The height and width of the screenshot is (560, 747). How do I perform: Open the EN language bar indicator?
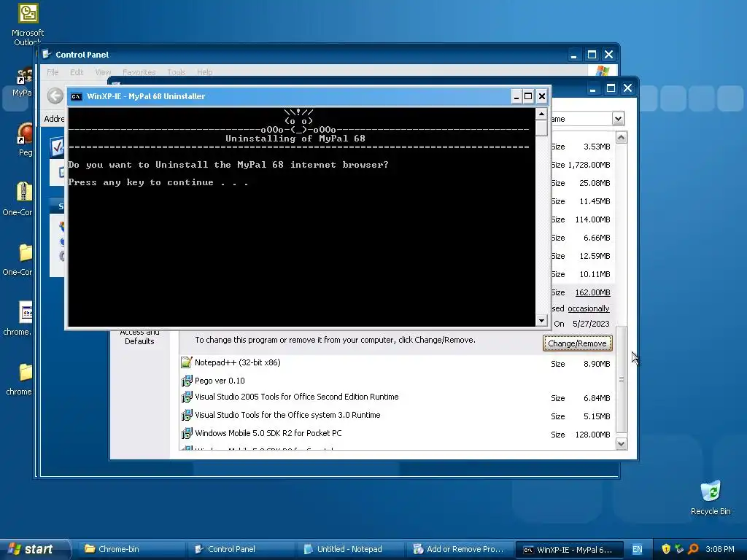click(637, 549)
